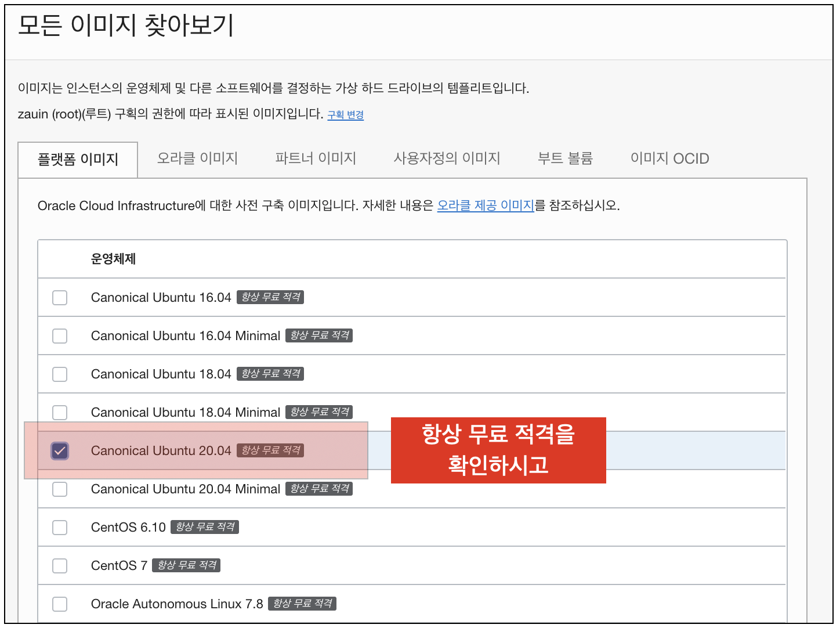This screenshot has width=840, height=628.
Task: Check Oracle Autonomous Linux 7.8 checkbox
Action: click(60, 604)
